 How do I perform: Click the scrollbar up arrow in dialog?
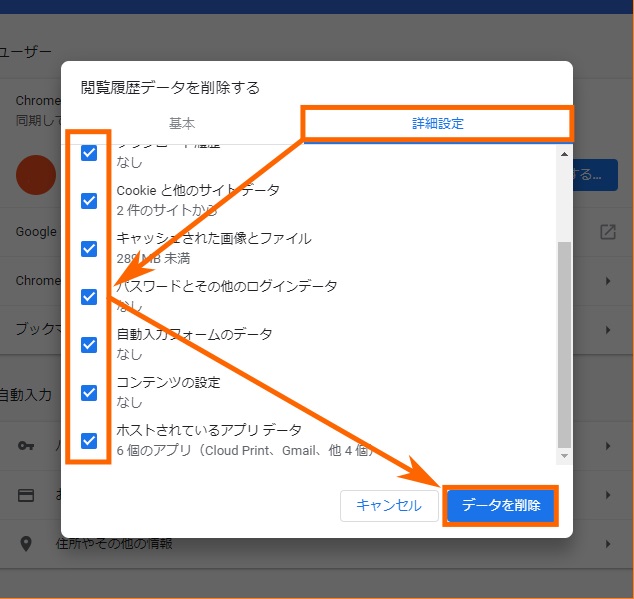[564, 154]
